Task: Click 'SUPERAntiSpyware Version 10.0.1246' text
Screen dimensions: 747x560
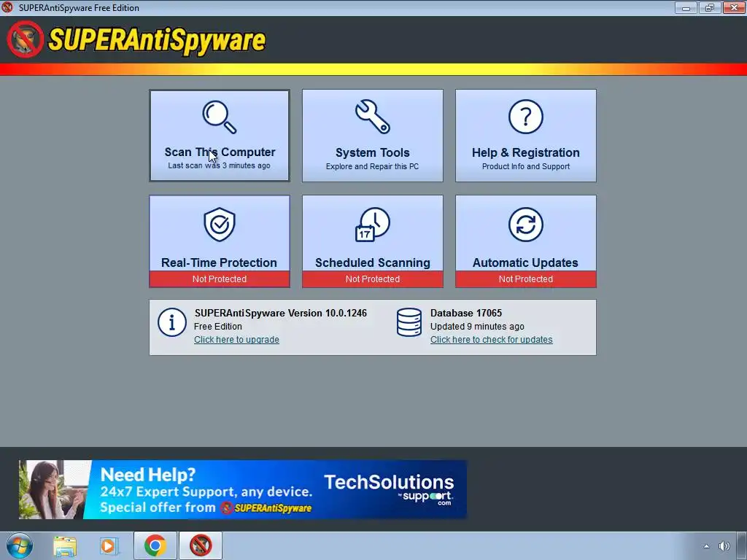Action: (x=281, y=313)
